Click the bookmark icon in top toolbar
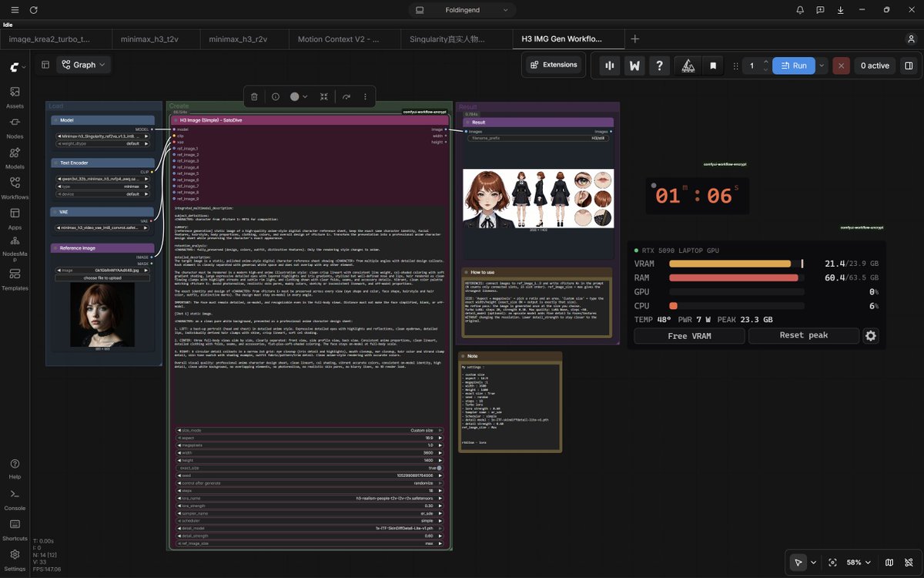This screenshot has height=578, width=924. (x=713, y=66)
